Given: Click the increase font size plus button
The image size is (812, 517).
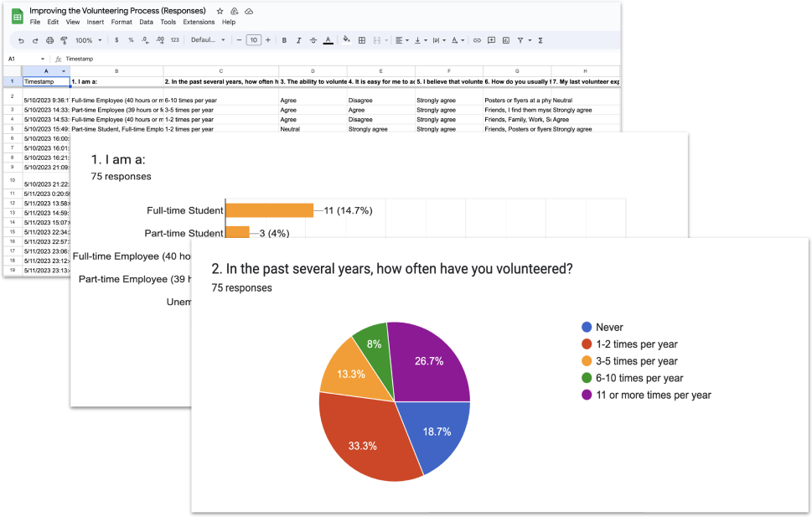Looking at the screenshot, I should click(x=267, y=40).
